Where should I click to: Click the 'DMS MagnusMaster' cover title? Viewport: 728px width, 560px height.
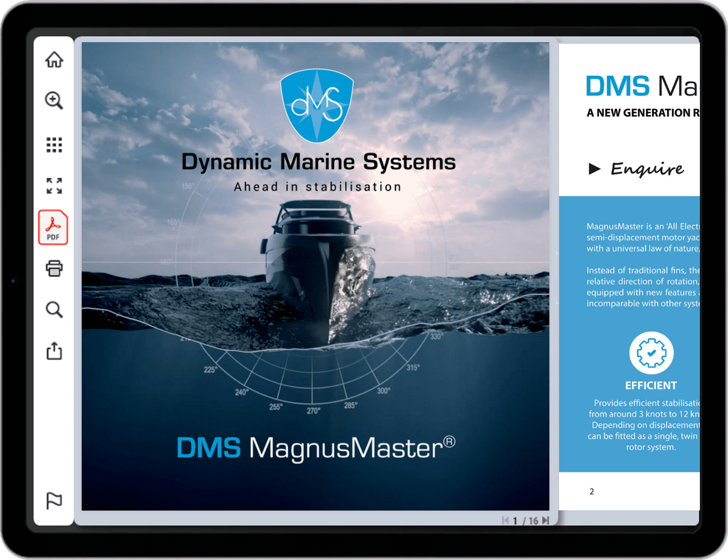(316, 448)
